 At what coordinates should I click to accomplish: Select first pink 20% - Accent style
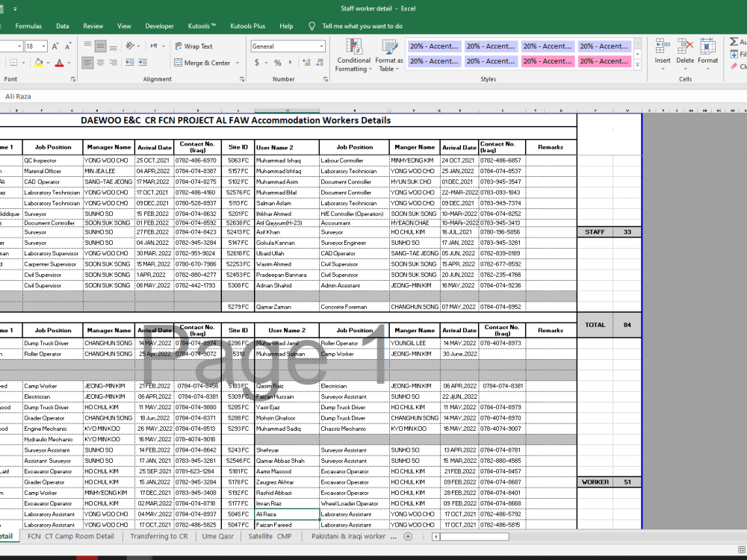[x=548, y=61]
